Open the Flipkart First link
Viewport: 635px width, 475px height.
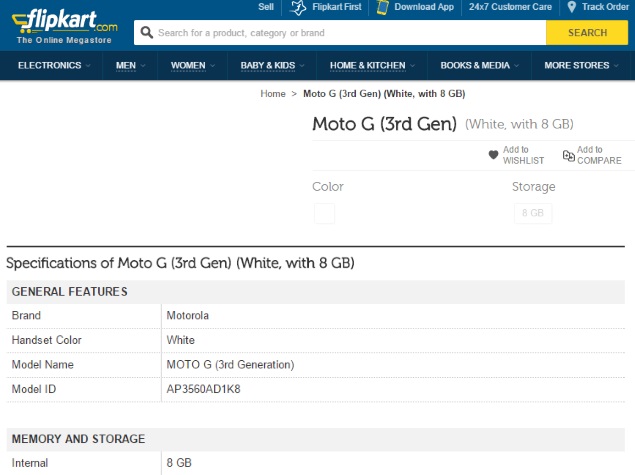click(337, 7)
